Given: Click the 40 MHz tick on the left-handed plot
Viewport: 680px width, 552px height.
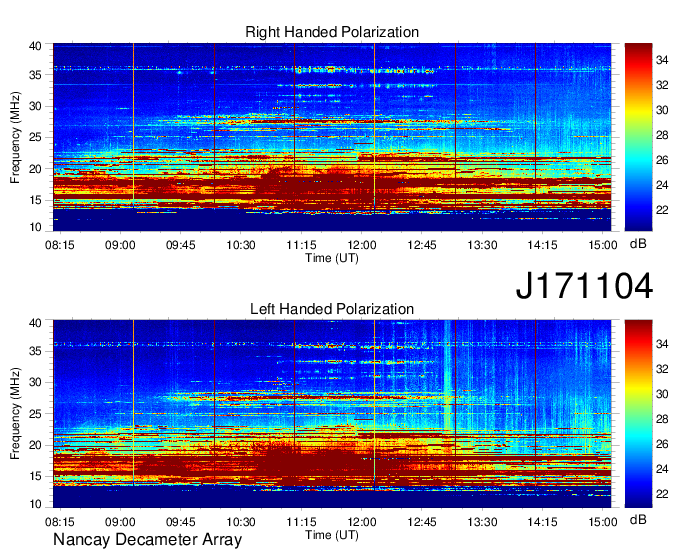Looking at the screenshot, I should click(35, 323).
